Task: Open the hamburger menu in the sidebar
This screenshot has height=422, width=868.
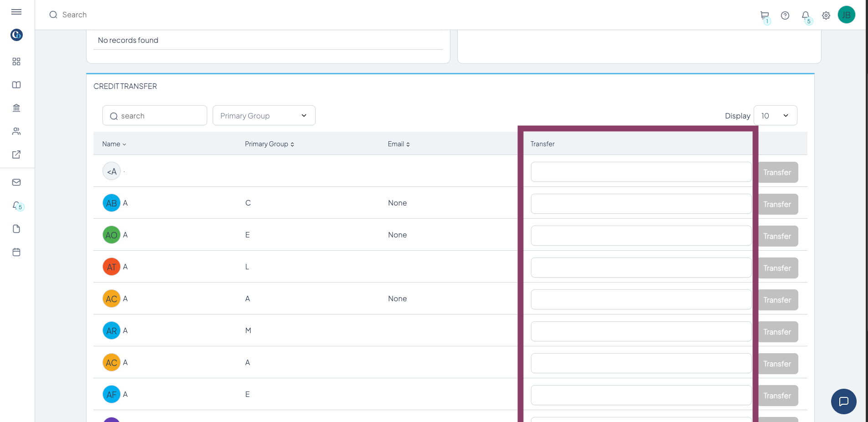Action: pyautogui.click(x=16, y=12)
